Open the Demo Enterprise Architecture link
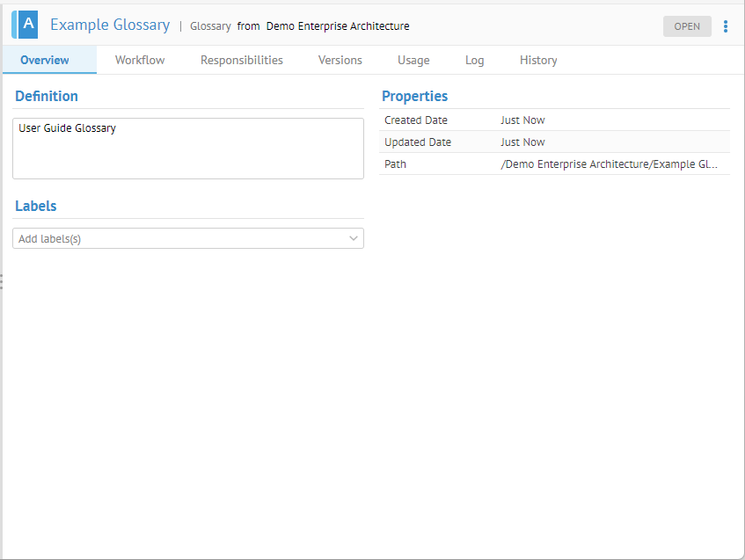This screenshot has height=560, width=745. [338, 26]
